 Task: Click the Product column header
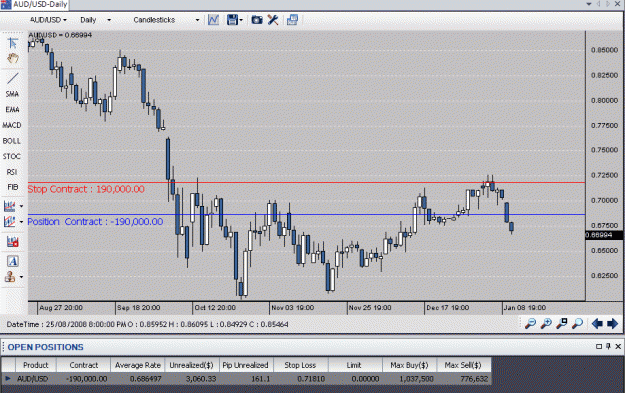[35, 365]
